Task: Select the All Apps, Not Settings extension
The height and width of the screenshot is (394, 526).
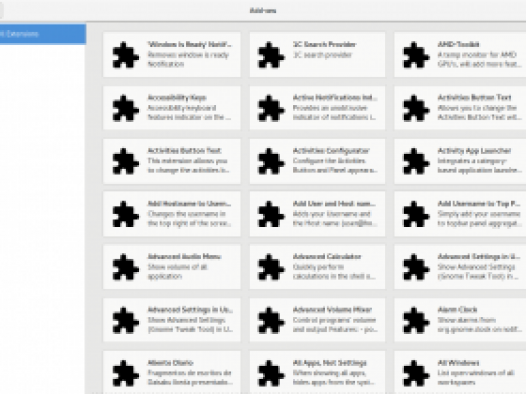Action: (317, 373)
